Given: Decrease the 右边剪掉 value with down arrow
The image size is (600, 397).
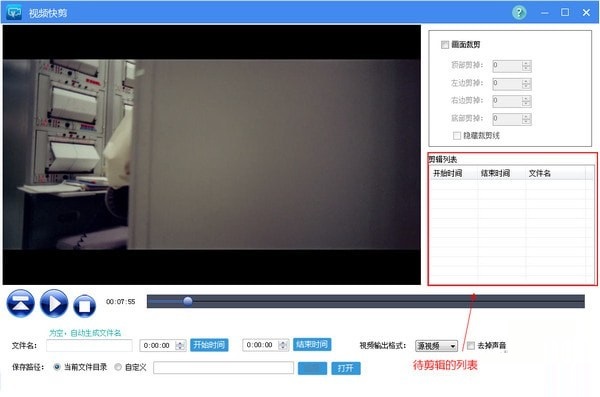Looking at the screenshot, I should tap(527, 104).
